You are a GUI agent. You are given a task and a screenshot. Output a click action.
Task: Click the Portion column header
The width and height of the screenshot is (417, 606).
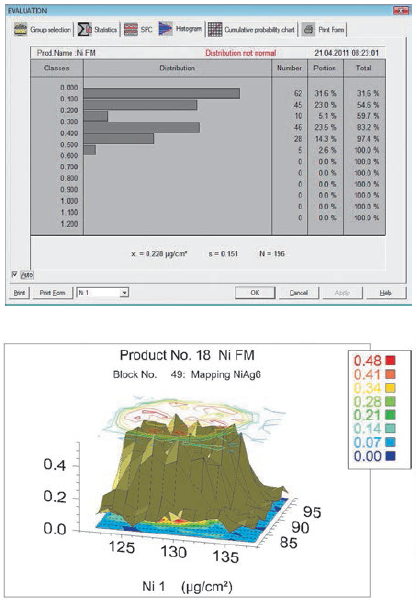325,68
